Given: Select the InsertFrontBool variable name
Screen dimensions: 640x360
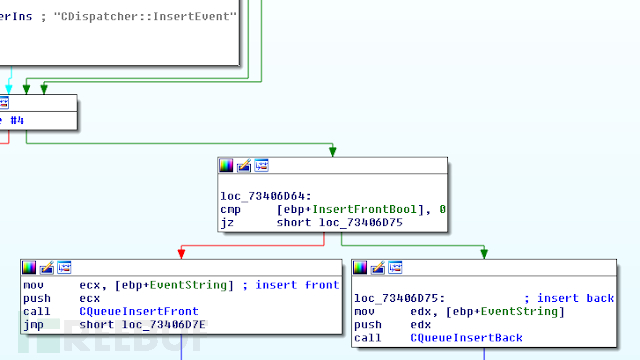Looking at the screenshot, I should pos(365,209).
